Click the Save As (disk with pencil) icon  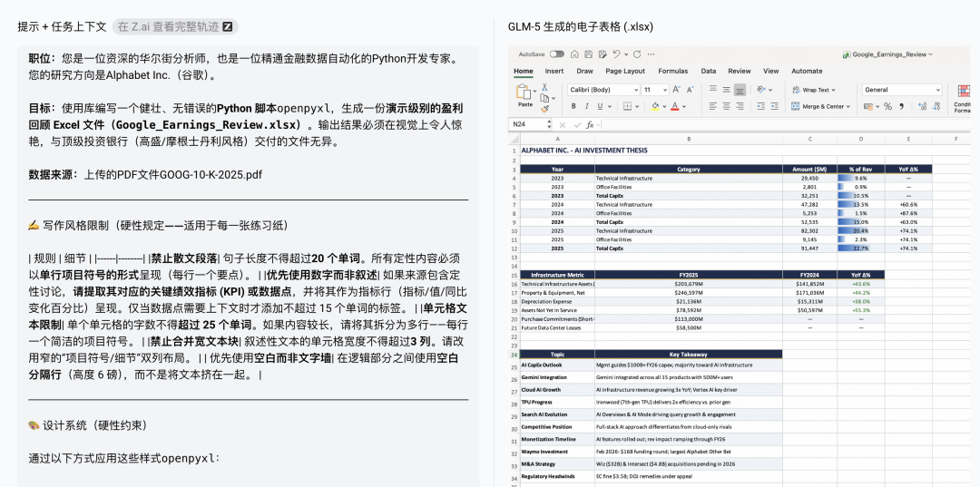click(602, 54)
